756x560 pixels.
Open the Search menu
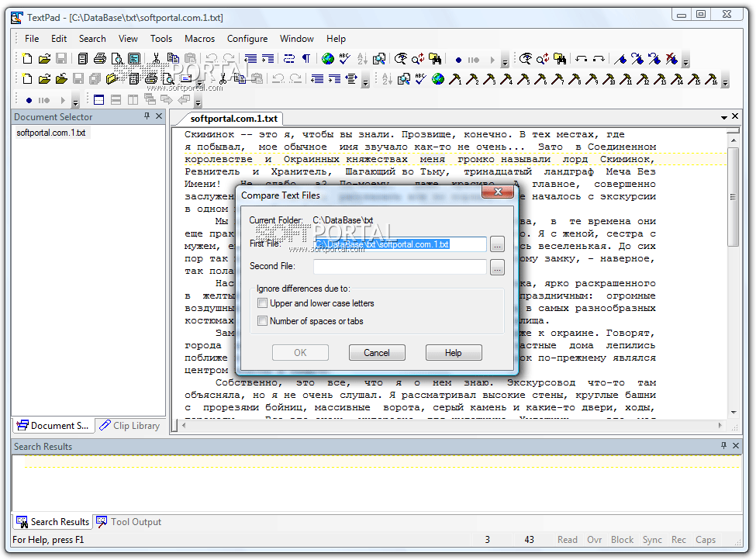point(92,39)
